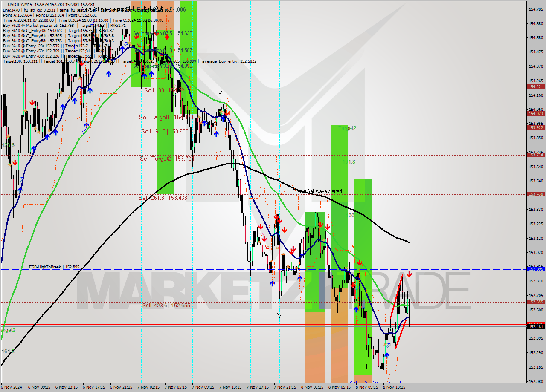546x392 pixels.
Task: Click '7 Nov 01:15' on time axis
Action: coord(149,387)
